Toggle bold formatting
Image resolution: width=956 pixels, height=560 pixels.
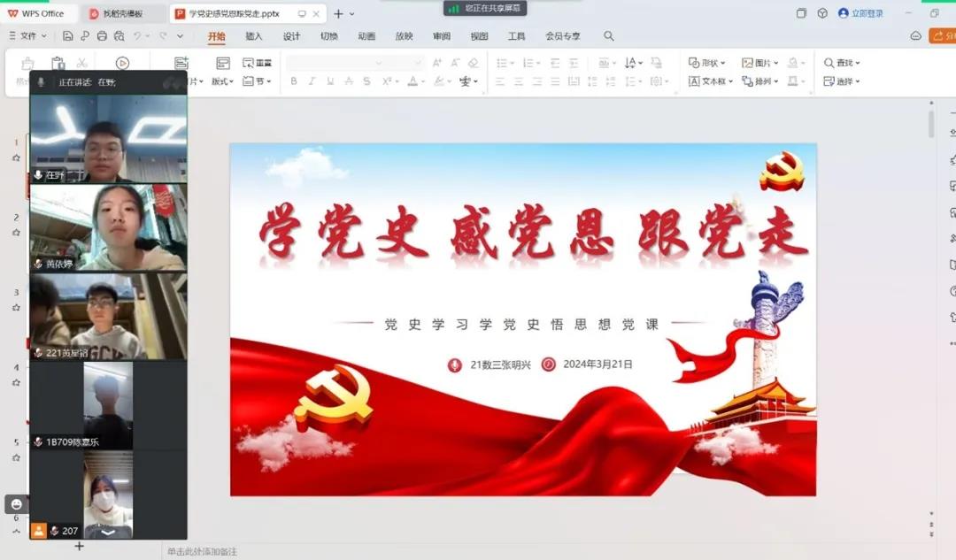click(293, 81)
